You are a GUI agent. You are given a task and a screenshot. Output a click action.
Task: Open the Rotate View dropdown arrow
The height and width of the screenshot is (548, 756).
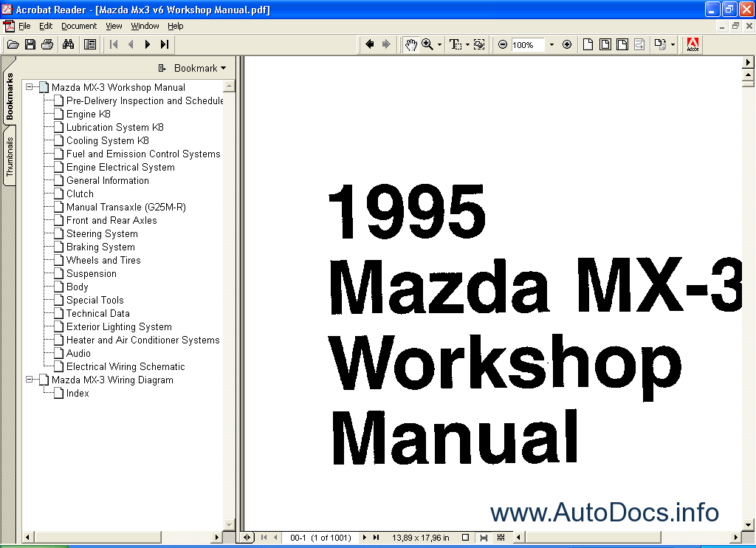(673, 45)
